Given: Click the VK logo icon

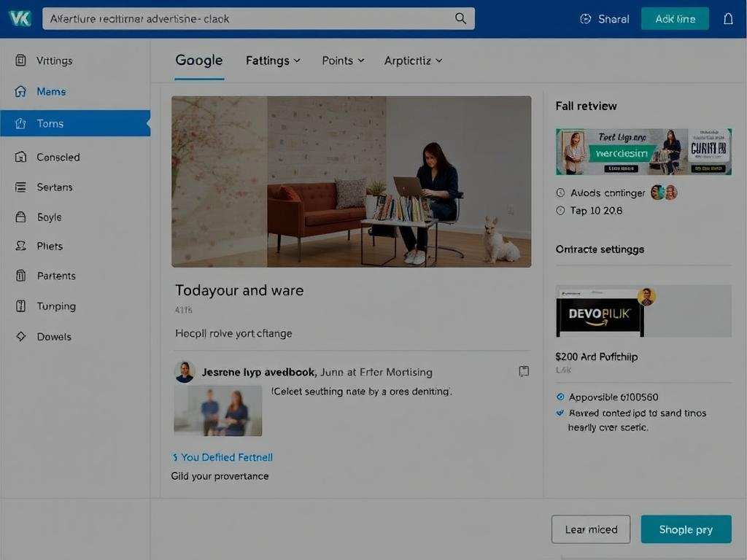Looking at the screenshot, I should [20, 18].
